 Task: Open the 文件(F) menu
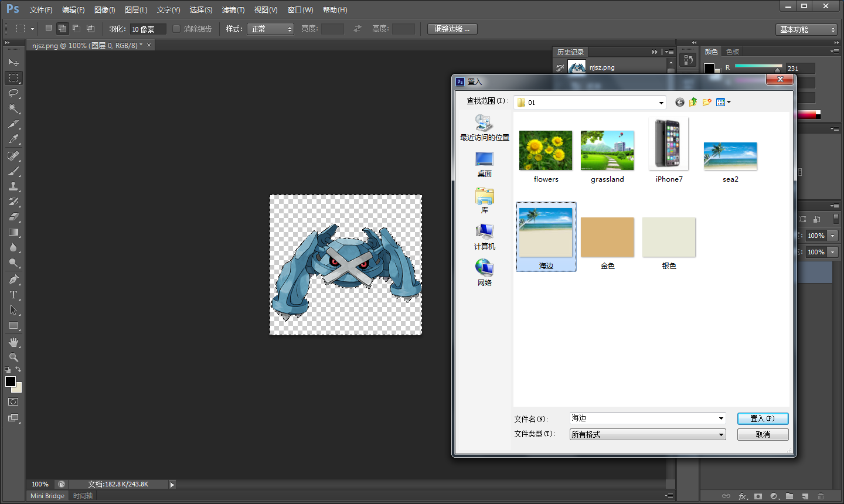(41, 10)
